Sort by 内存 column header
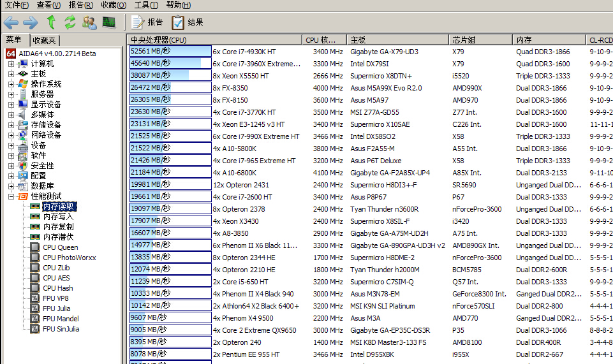The width and height of the screenshot is (613, 364). (x=549, y=40)
